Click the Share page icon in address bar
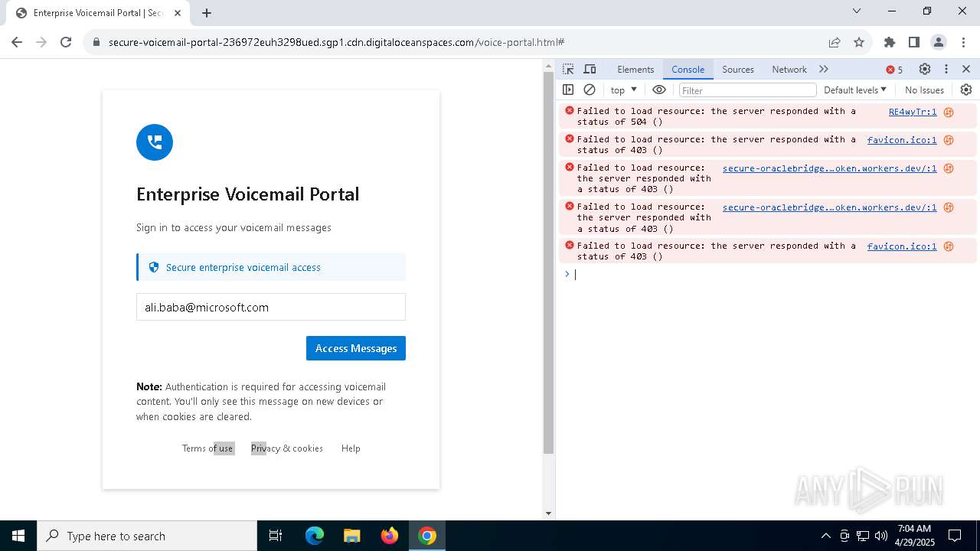The width and height of the screenshot is (980, 551). tap(835, 42)
